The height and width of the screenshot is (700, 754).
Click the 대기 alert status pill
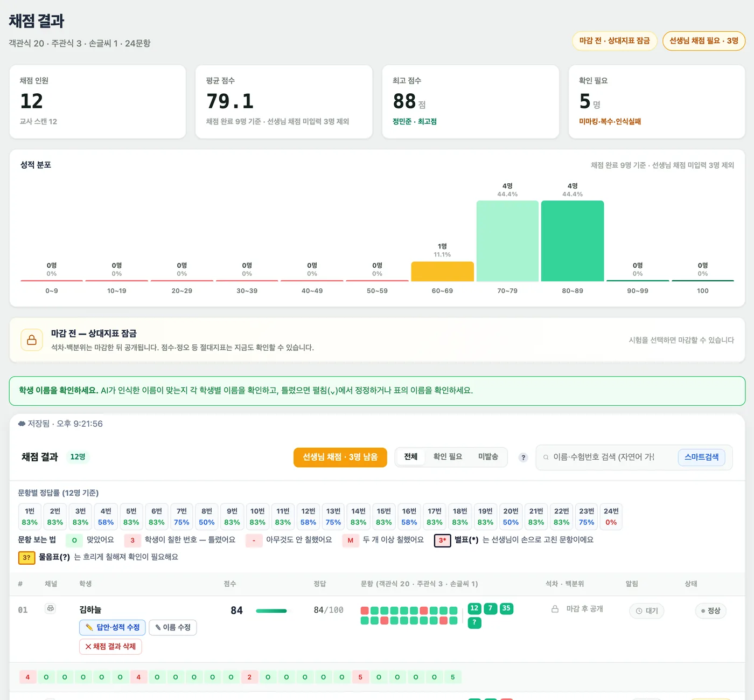pos(647,611)
